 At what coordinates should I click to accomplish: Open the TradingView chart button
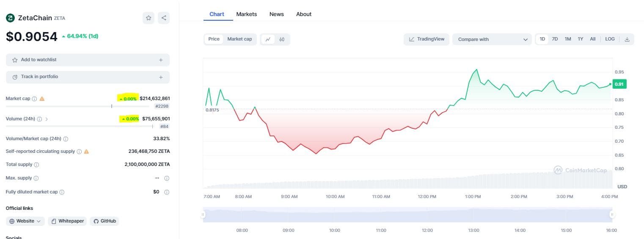pyautogui.click(x=427, y=39)
